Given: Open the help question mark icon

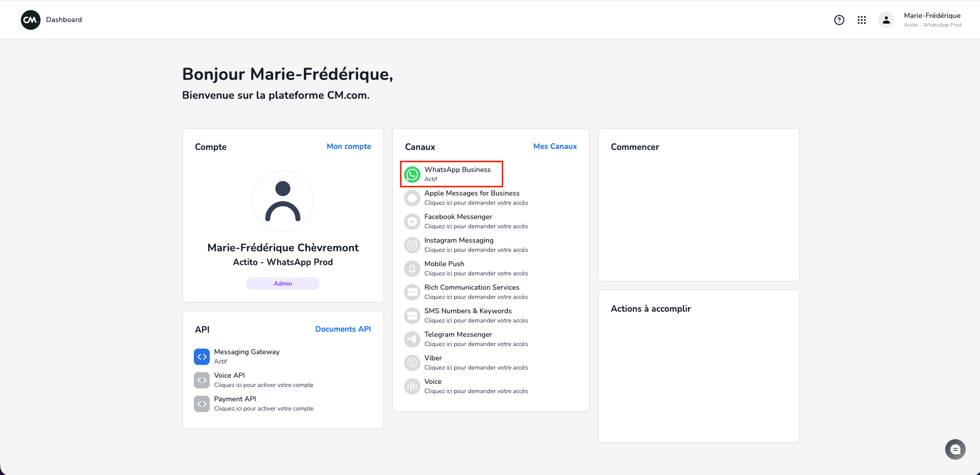Looking at the screenshot, I should (x=839, y=20).
